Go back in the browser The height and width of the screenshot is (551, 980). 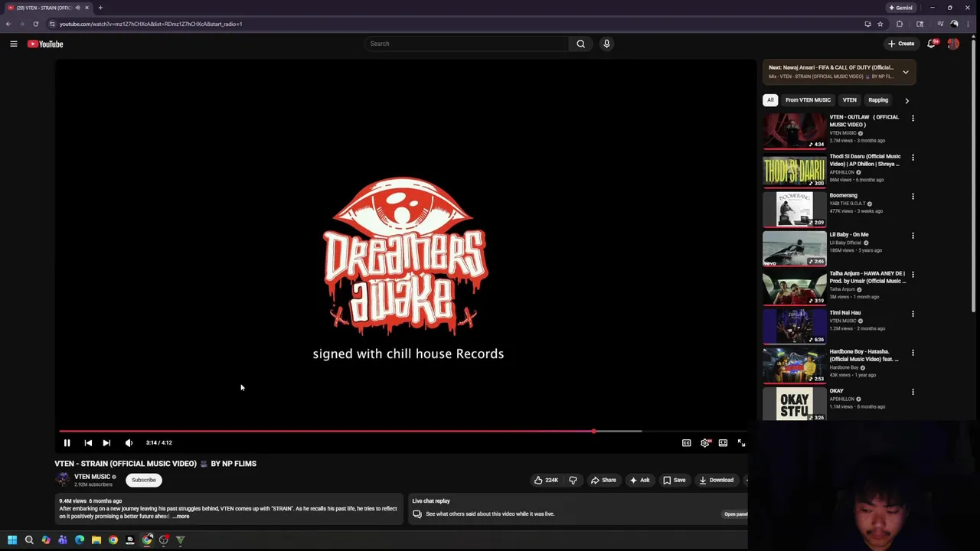8,24
